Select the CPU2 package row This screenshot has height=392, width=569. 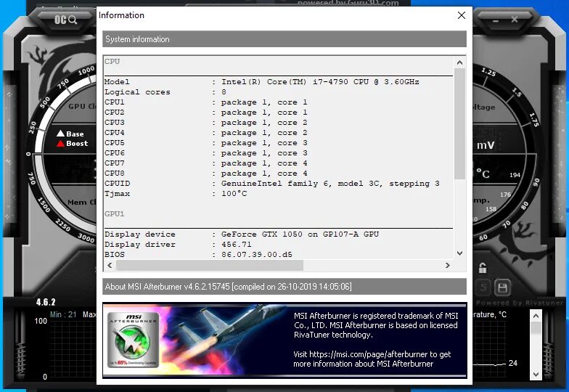tap(206, 113)
